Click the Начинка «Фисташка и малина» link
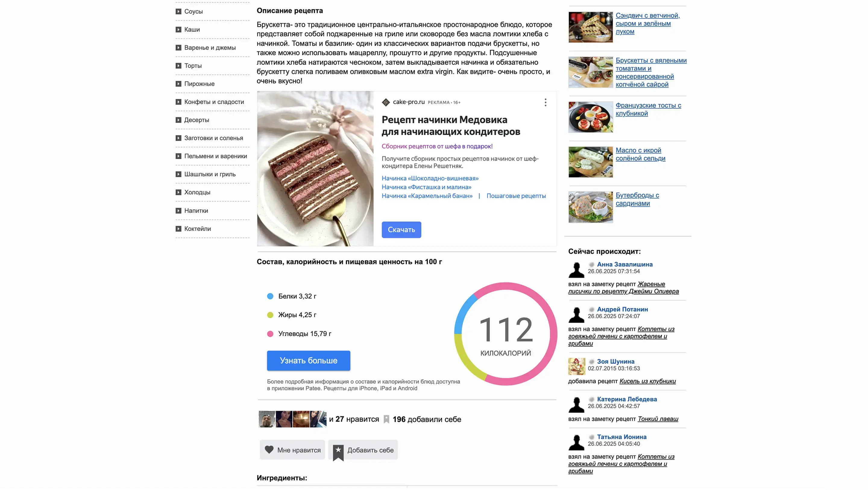868x490 pixels. coord(426,187)
